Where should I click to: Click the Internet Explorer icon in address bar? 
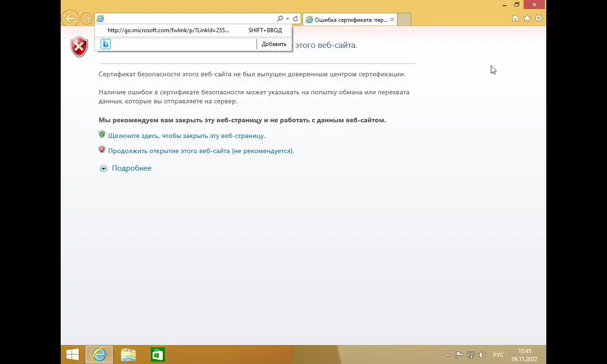click(100, 18)
